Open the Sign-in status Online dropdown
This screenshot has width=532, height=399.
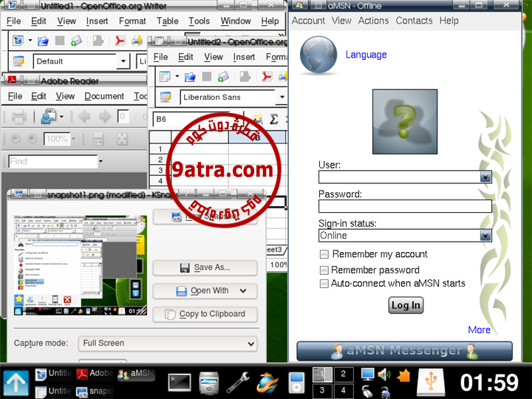[485, 236]
